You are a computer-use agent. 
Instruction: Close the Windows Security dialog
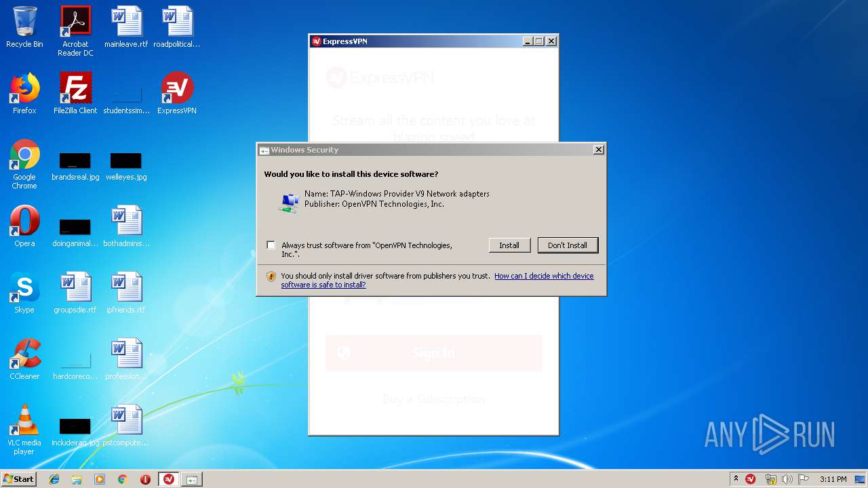598,150
